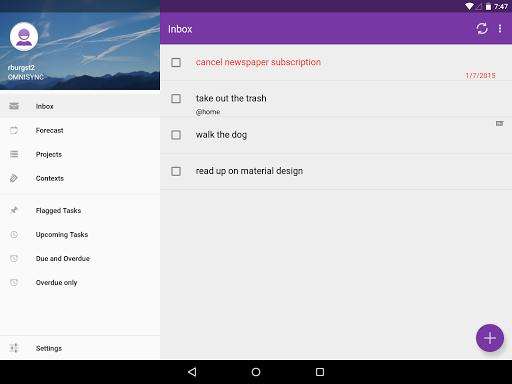Go to Due and Overdue

[80, 259]
